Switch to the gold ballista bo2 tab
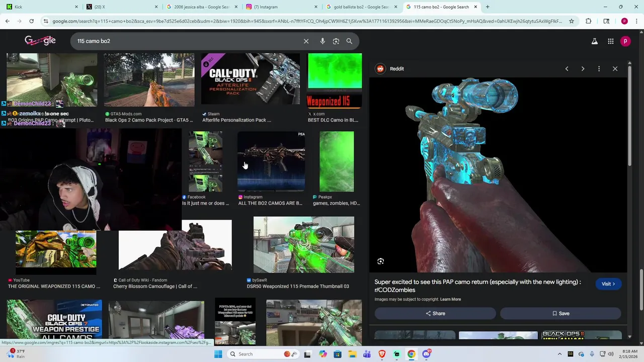Viewport: 644px width, 362px height. point(361,7)
